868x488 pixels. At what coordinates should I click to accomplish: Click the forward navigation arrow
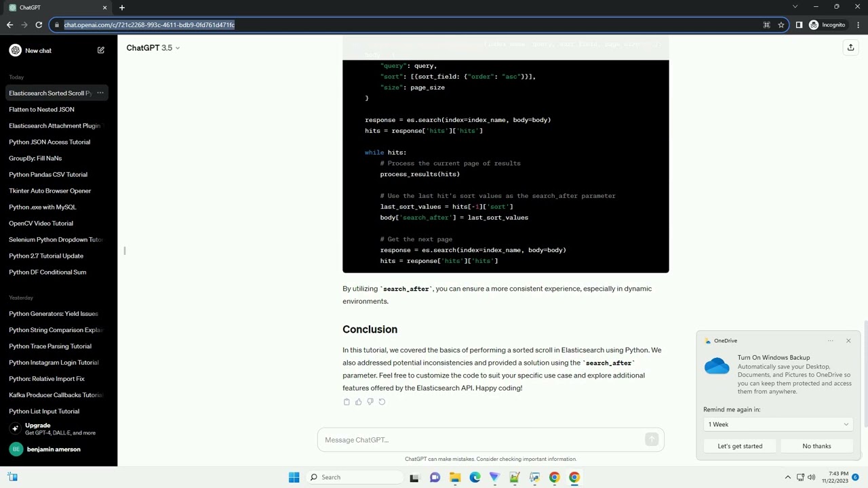tap(24, 25)
